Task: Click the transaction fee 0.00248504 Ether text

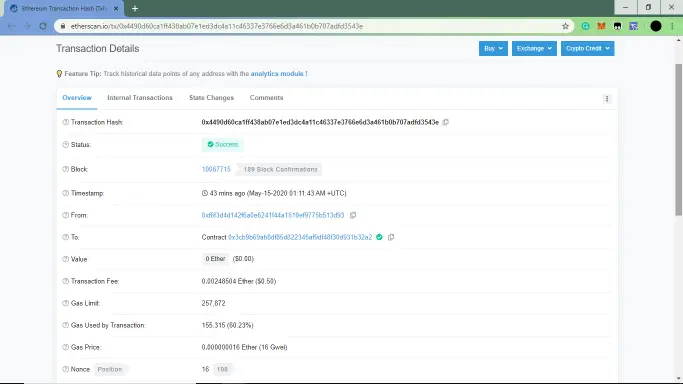Action: [x=239, y=281]
